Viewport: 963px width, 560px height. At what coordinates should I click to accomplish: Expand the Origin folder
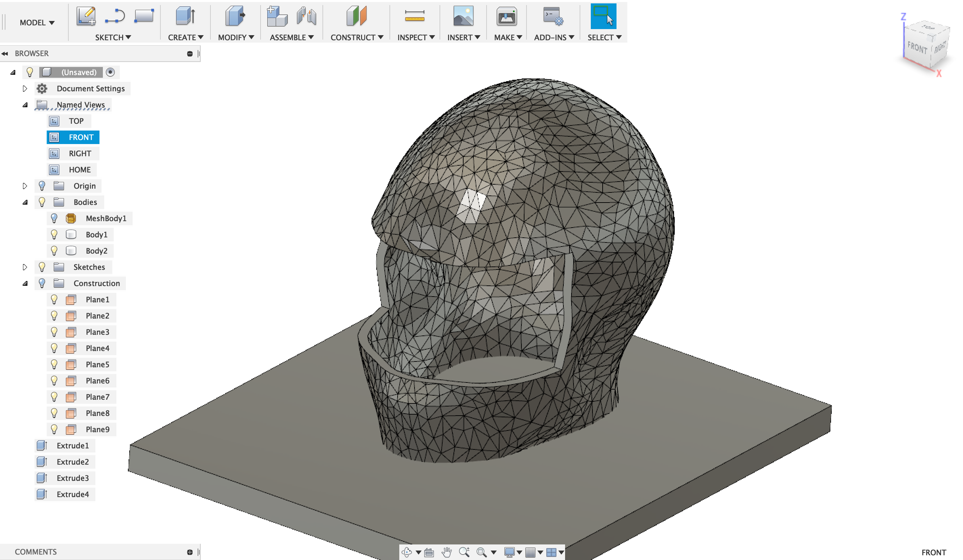pos(25,186)
